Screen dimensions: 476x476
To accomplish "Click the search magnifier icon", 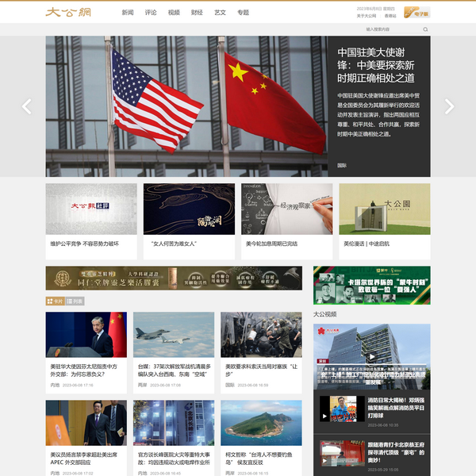I will coord(425,29).
